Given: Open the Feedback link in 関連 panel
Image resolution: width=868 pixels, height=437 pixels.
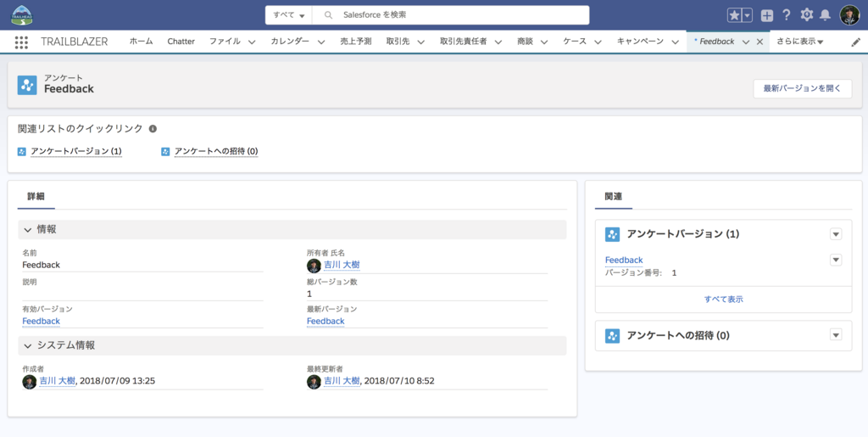Looking at the screenshot, I should [x=624, y=261].
